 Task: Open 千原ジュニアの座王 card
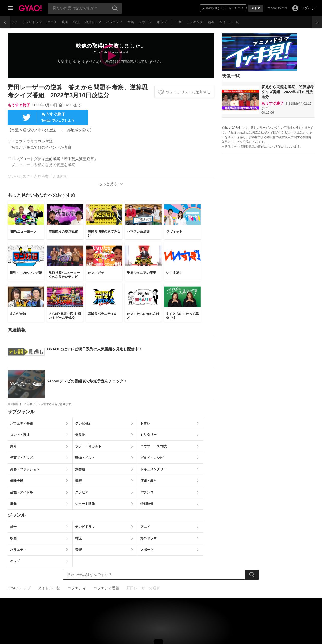[x=143, y=261]
